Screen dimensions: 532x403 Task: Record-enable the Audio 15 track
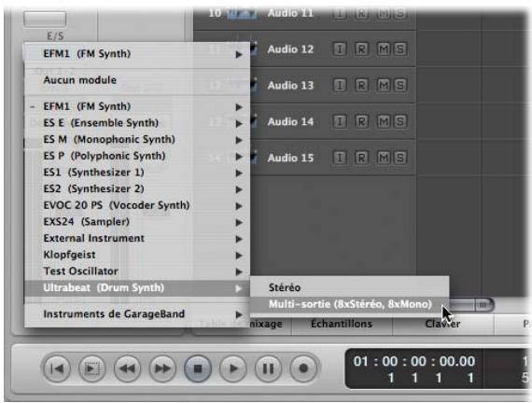coord(361,158)
